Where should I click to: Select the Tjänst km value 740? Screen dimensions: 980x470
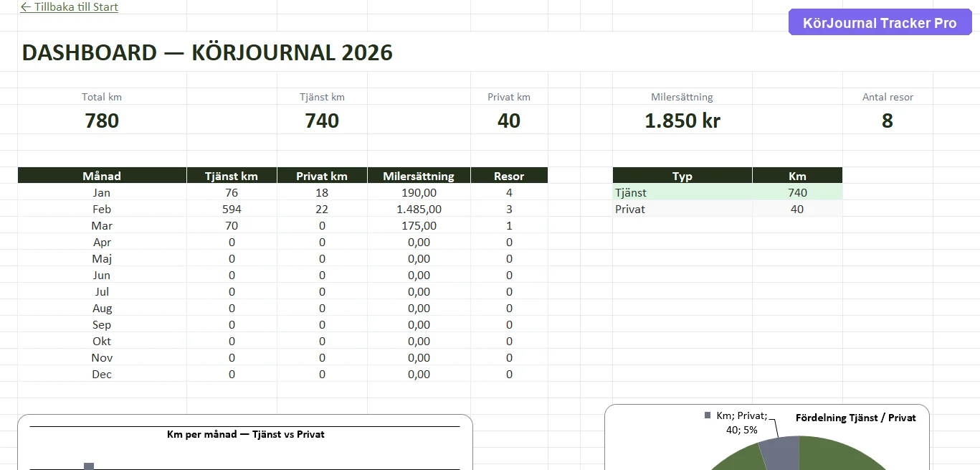(322, 121)
